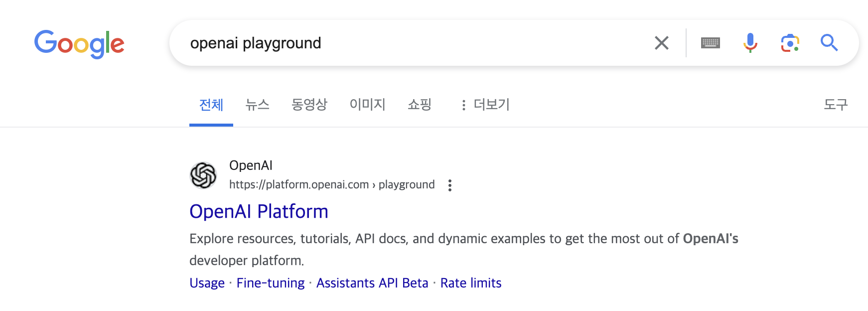Switch to the 뉴스 tab
Viewport: 868px width, 311px height.
(258, 105)
